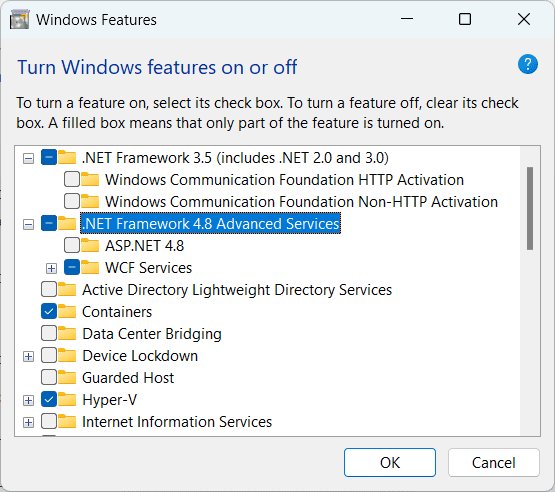Click the folder icon next to Guarded Host
This screenshot has height=492, width=555.
67,377
